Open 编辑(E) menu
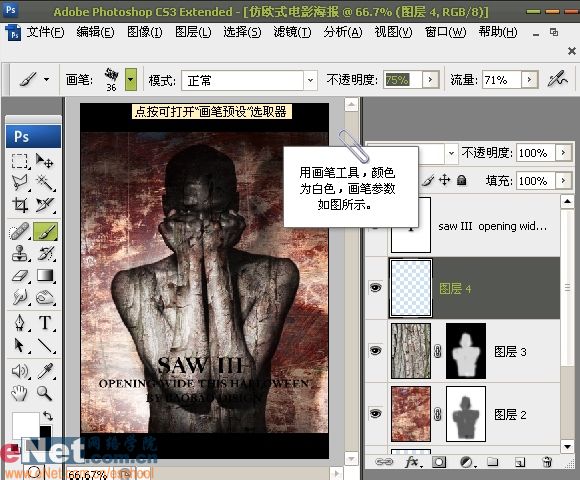 [95, 33]
